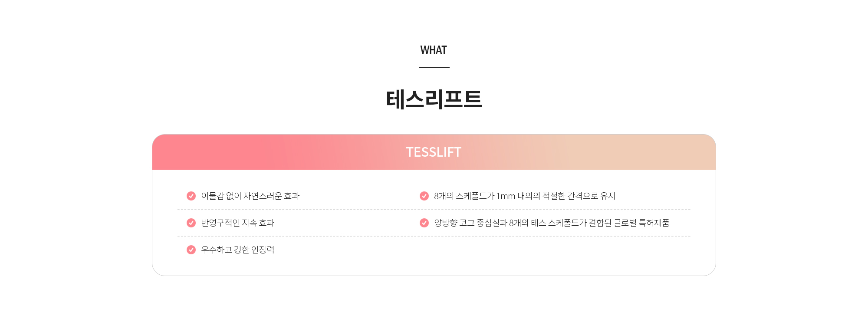Screen dimensions: 868x319
Task: Select the WHAT section label
Action: coord(434,50)
